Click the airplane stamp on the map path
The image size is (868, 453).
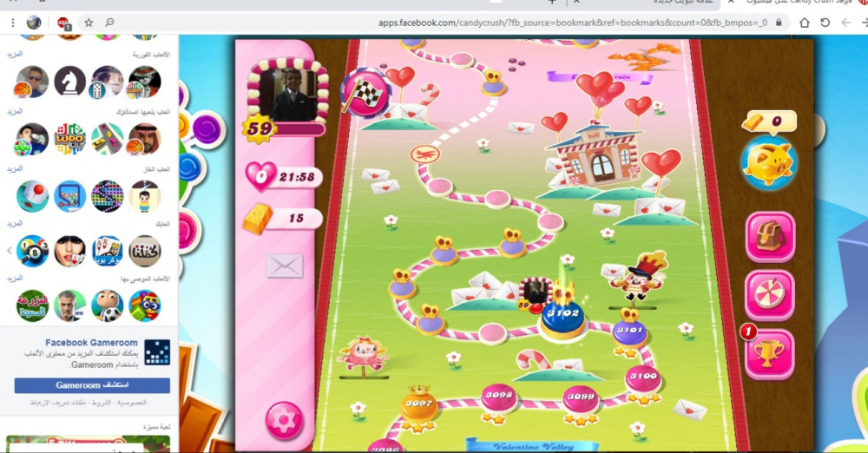(x=424, y=154)
